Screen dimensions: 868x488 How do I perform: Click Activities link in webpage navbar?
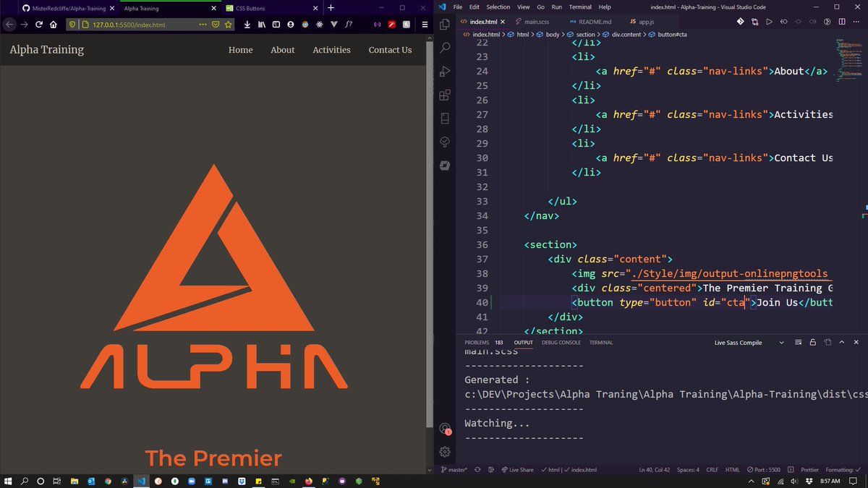[331, 50]
